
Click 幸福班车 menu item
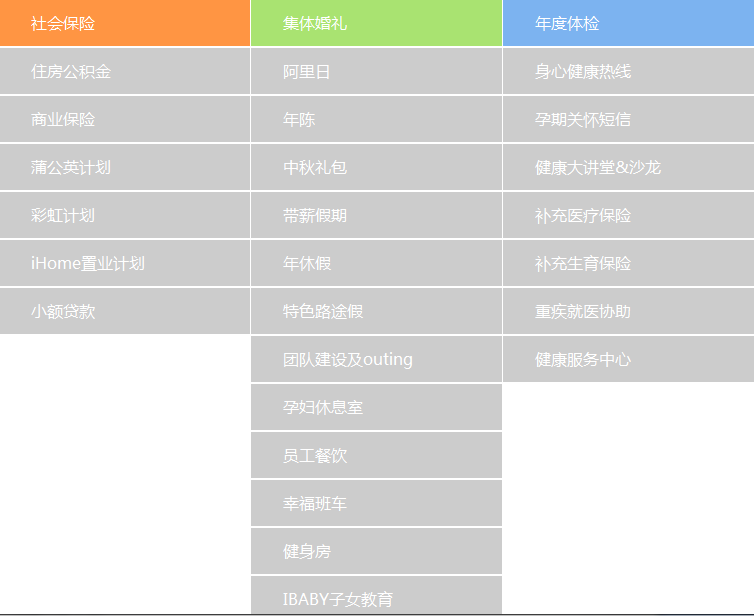click(x=376, y=503)
